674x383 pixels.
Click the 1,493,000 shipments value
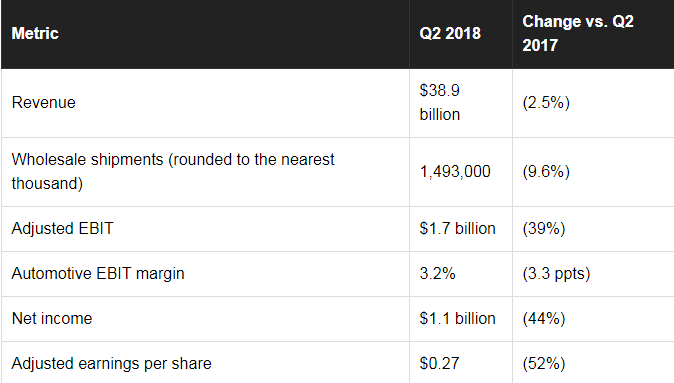tap(455, 172)
